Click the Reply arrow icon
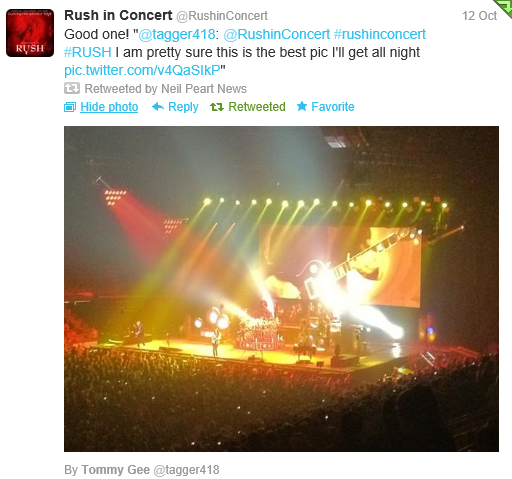 click(158, 107)
